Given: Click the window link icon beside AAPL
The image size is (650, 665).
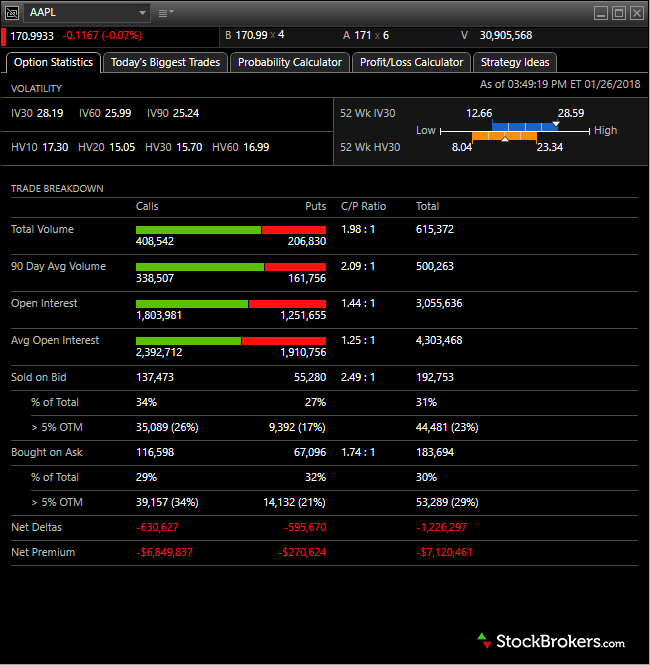Looking at the screenshot, I should pos(12,13).
